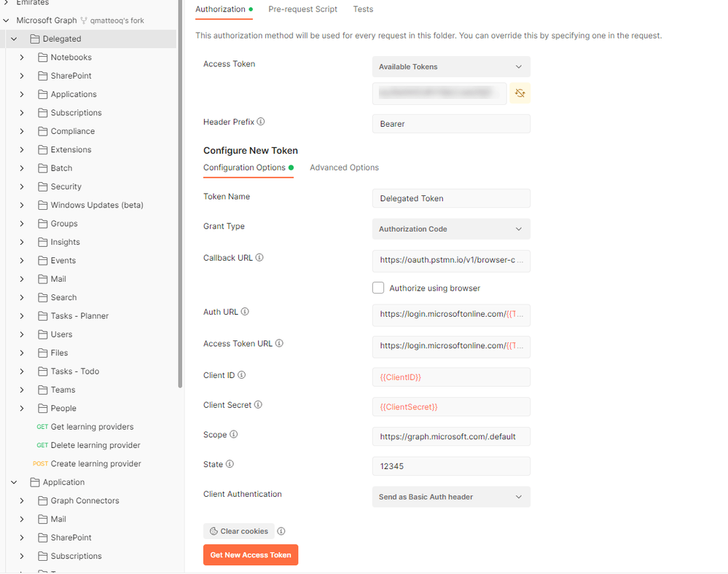Expand the Insights folder chevron
The width and height of the screenshot is (728, 574).
pyautogui.click(x=22, y=242)
